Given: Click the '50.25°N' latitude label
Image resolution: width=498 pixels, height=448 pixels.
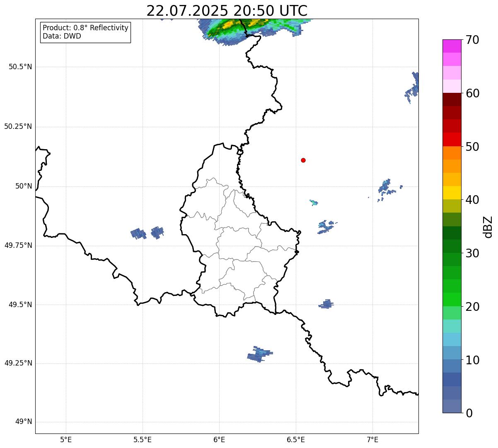Looking at the screenshot, I should click(18, 126).
